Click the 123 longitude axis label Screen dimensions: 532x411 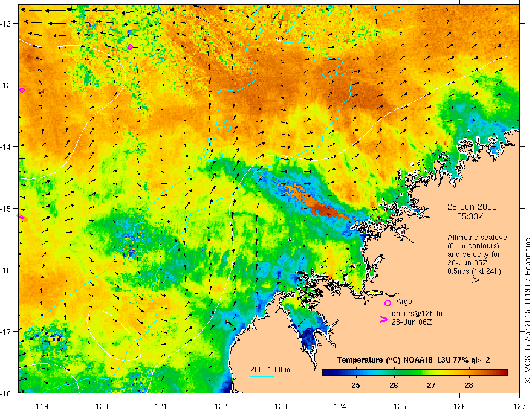coord(281,406)
